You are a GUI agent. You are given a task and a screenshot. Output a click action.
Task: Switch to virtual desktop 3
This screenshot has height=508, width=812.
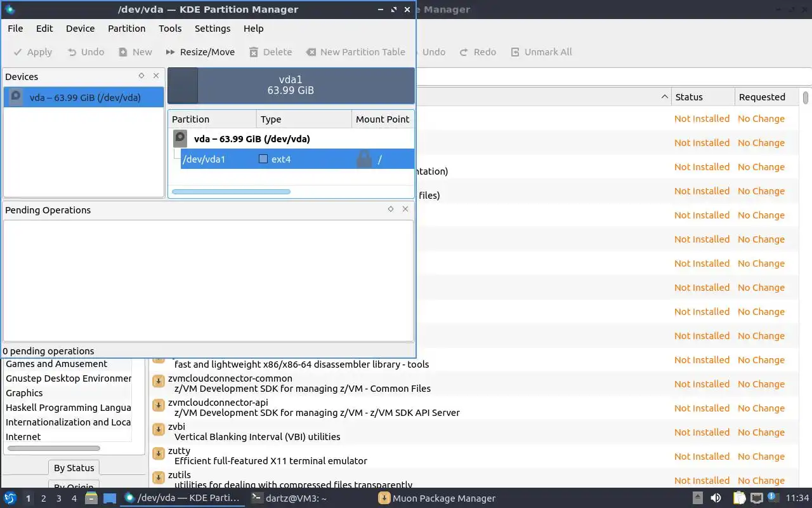point(59,498)
